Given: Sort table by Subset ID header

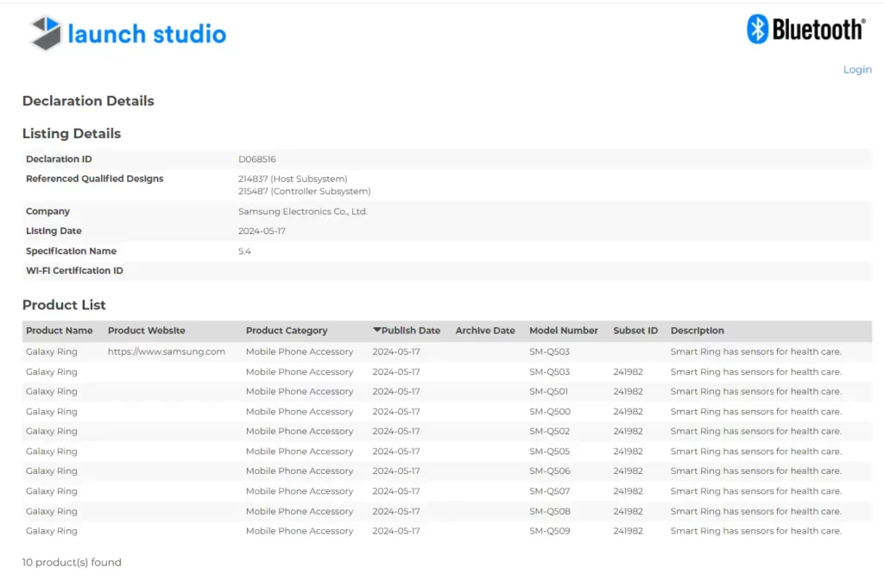Looking at the screenshot, I should pyautogui.click(x=635, y=331).
